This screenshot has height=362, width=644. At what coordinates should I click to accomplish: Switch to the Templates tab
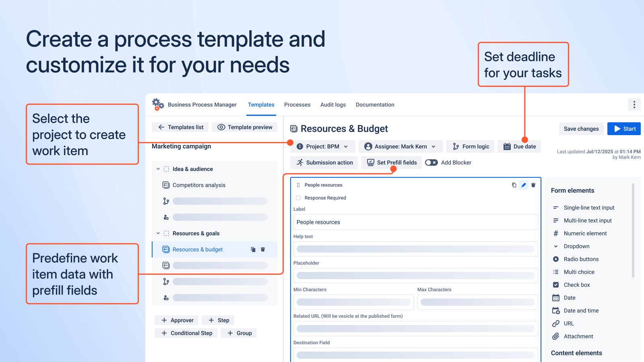tap(261, 105)
